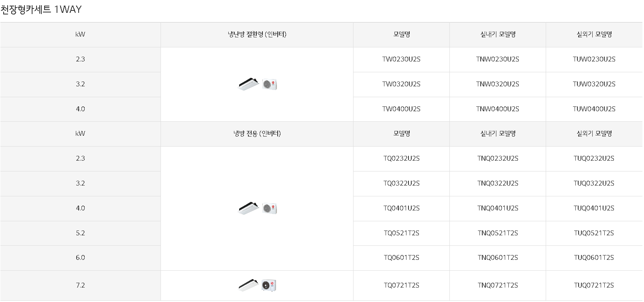Viewport: 644px width, 302px height.
Task: Click the 6.0 kW cell
Action: click(x=80, y=258)
